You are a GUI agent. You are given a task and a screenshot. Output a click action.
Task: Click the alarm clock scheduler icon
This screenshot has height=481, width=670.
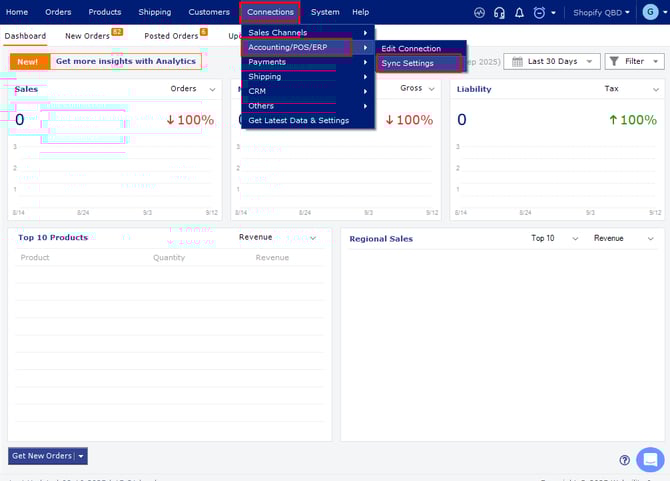point(540,12)
